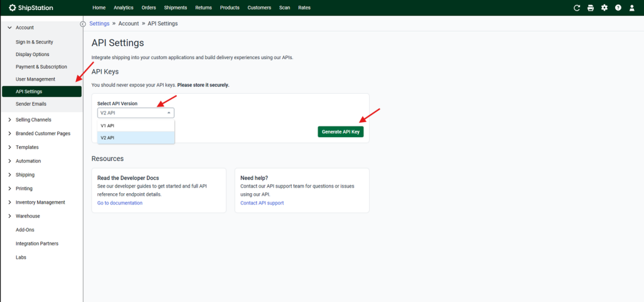Open the Orders tab

pyautogui.click(x=148, y=8)
